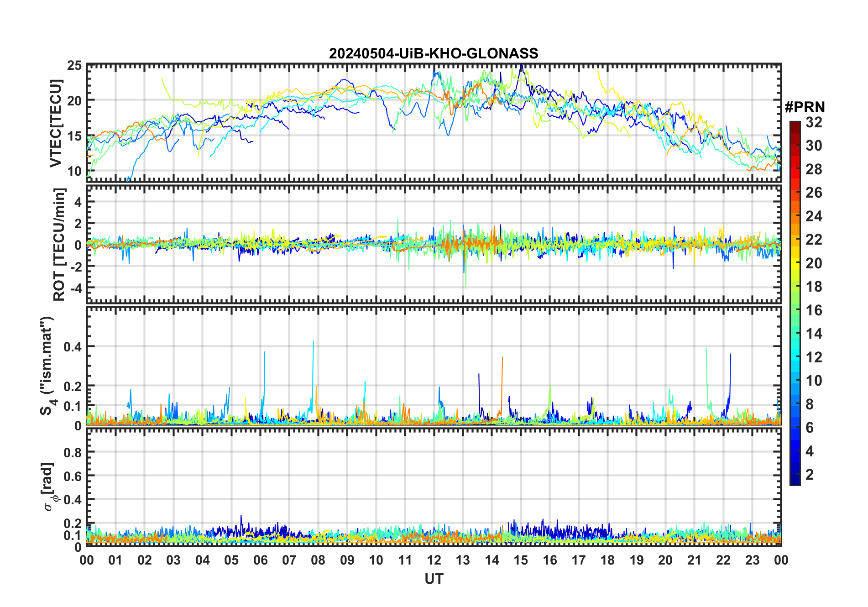
Task: Click the plot title 20240504-UiB-KHO-GLONASS
Action: point(434,53)
